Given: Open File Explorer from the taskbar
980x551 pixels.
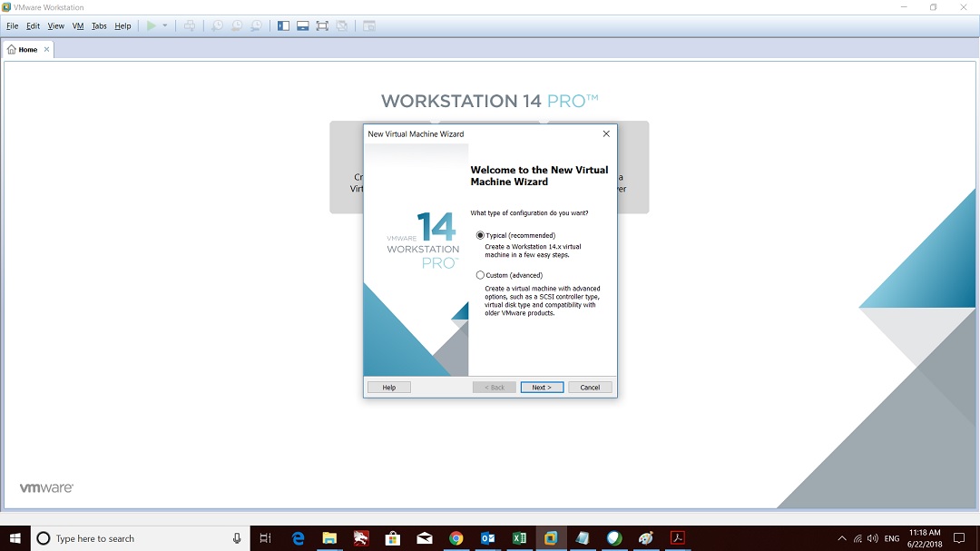Looking at the screenshot, I should point(329,538).
